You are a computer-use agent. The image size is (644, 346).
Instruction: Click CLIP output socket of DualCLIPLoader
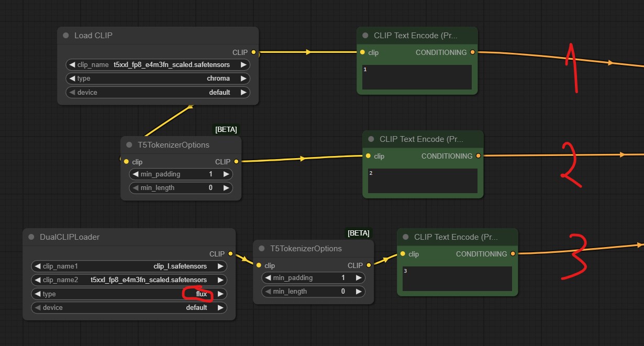[x=230, y=254]
